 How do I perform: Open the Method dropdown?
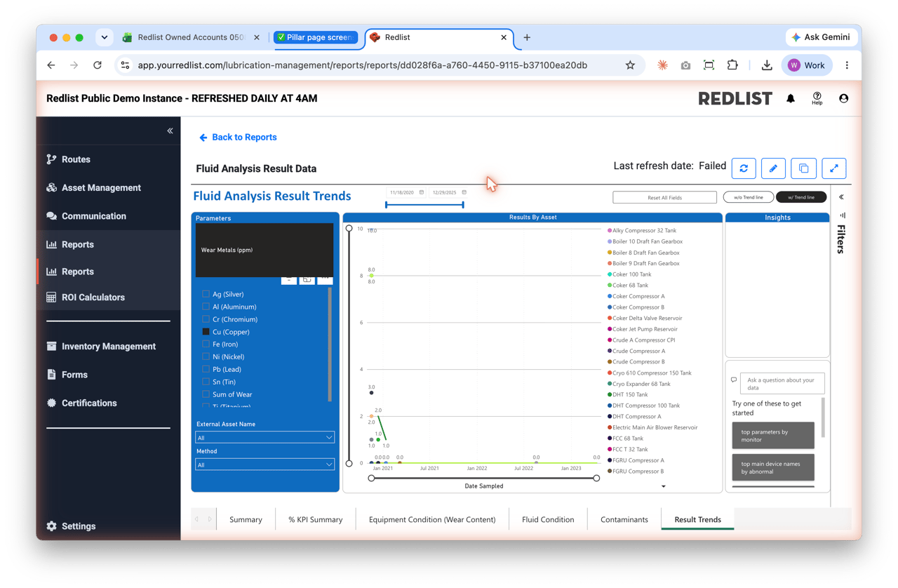click(264, 465)
